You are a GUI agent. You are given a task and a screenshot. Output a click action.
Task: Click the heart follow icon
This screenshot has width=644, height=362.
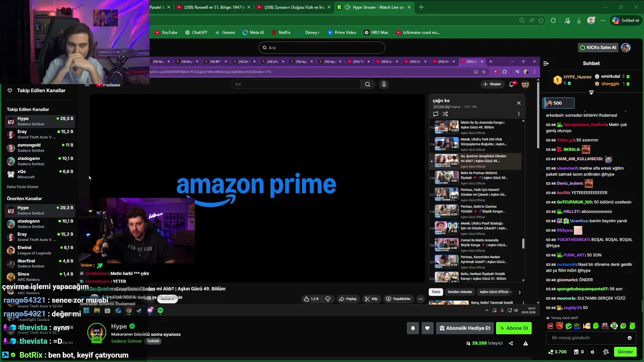[427, 328]
